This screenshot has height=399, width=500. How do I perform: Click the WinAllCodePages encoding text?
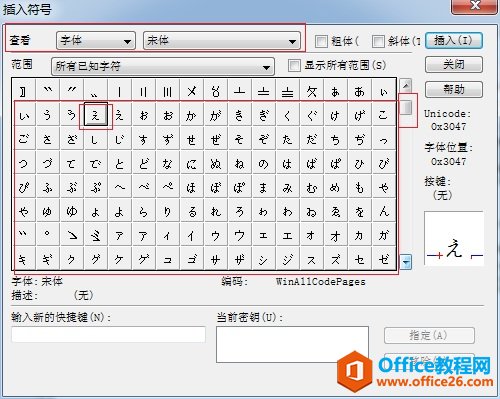click(321, 282)
